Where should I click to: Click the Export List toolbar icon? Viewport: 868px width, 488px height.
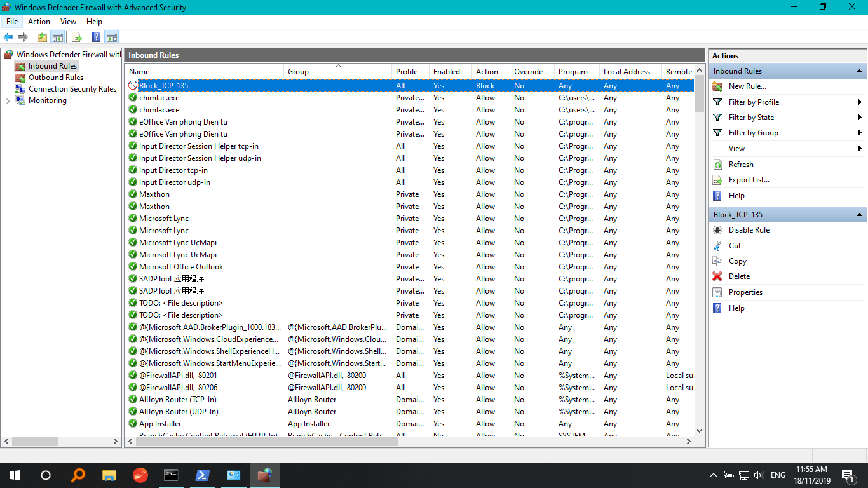click(77, 37)
